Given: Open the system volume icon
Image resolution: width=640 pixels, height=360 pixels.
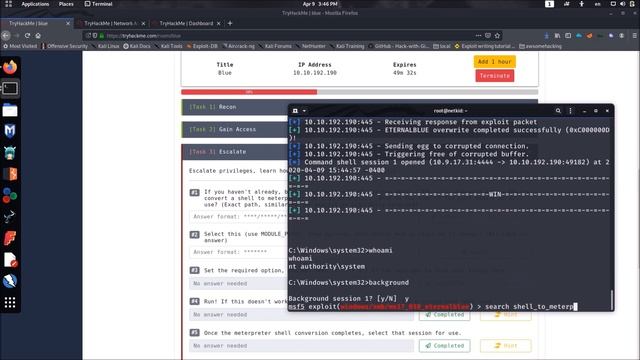Looking at the screenshot, I should (x=622, y=4).
